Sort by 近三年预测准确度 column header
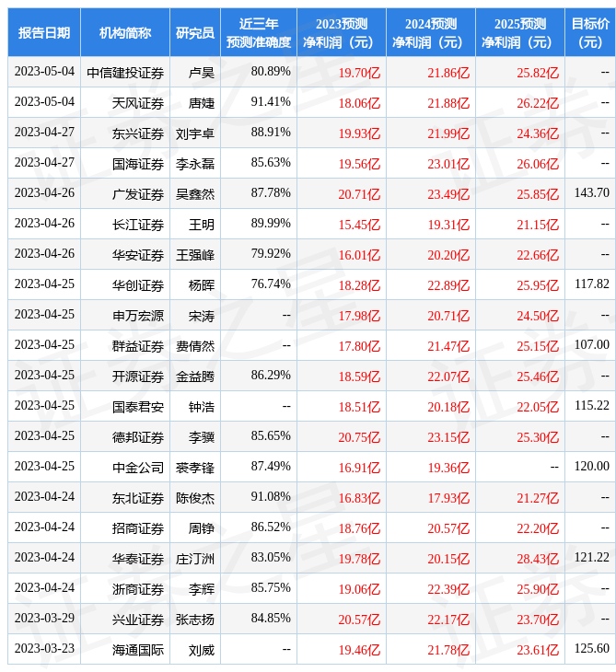 click(259, 32)
